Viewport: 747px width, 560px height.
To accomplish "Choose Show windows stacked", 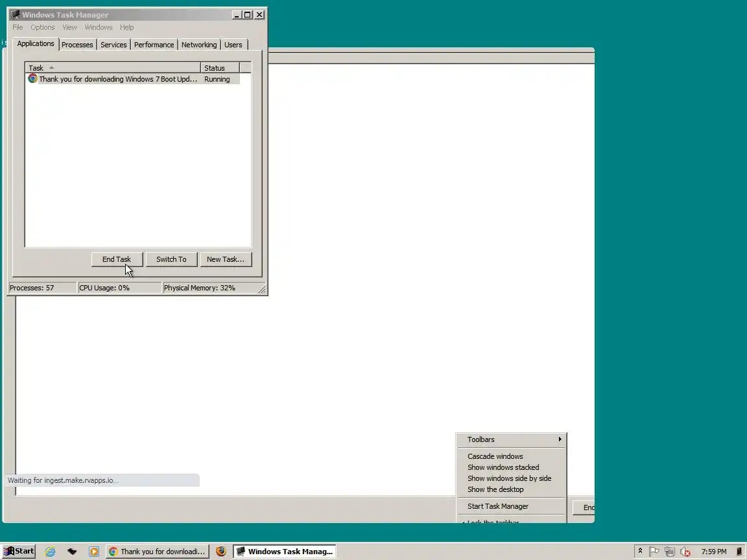I will coord(512,467).
